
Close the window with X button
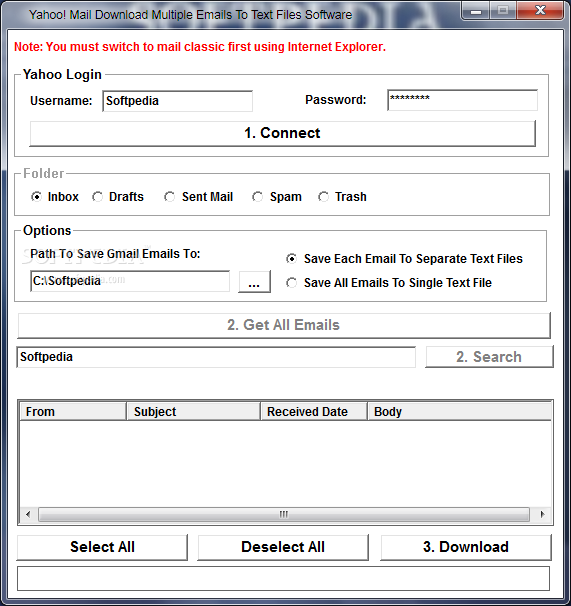tap(540, 10)
